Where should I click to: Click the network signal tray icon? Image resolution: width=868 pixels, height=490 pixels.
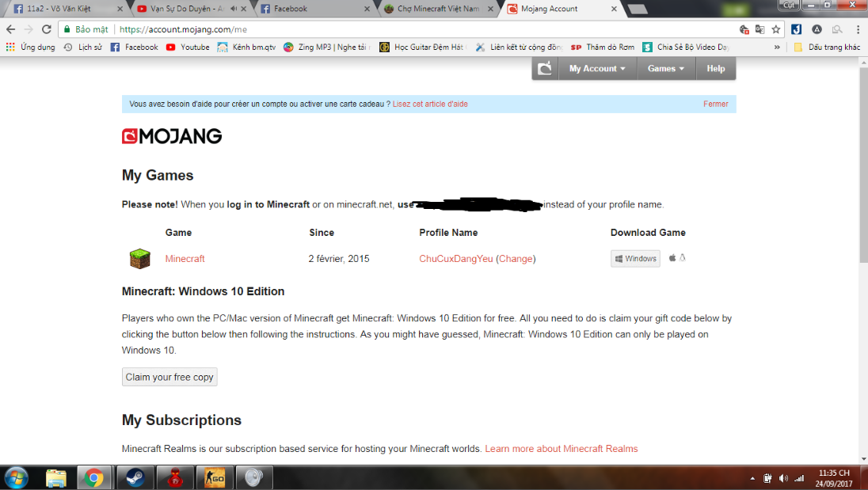click(x=799, y=478)
